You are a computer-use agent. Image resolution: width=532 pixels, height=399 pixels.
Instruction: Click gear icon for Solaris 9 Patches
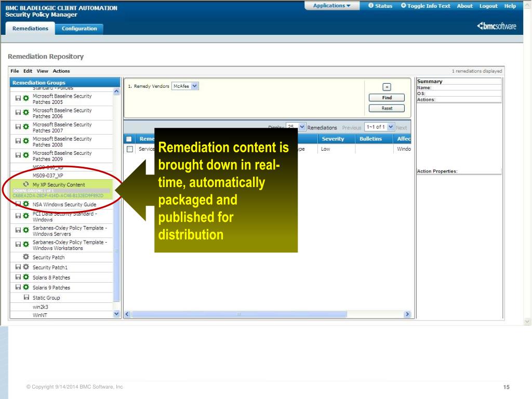point(26,287)
